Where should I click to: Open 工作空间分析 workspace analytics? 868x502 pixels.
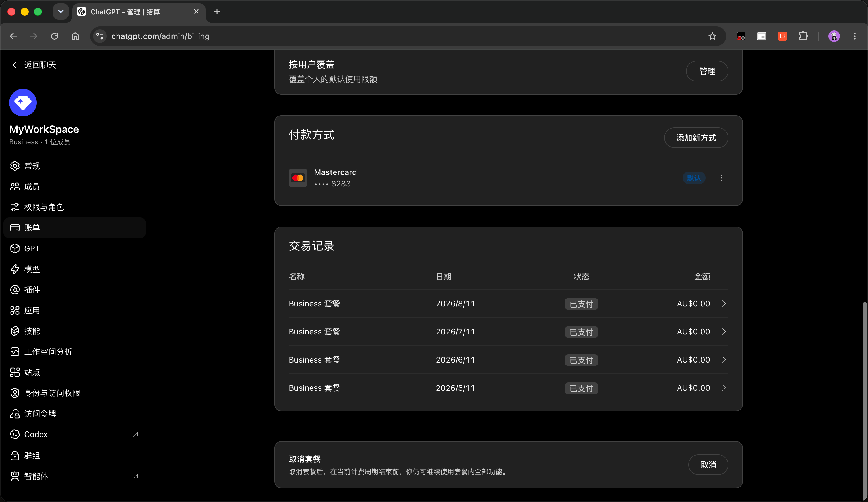[x=74, y=352]
